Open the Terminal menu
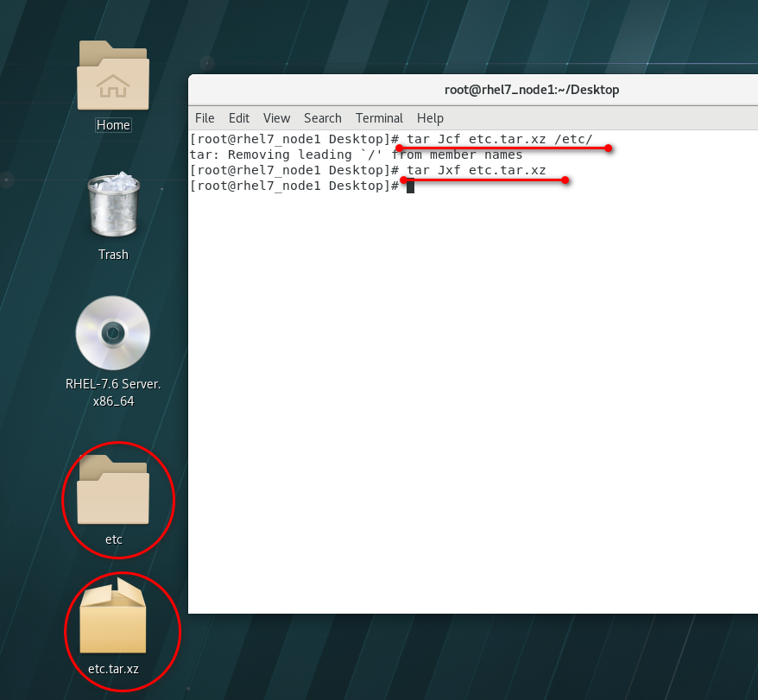 pyautogui.click(x=379, y=118)
